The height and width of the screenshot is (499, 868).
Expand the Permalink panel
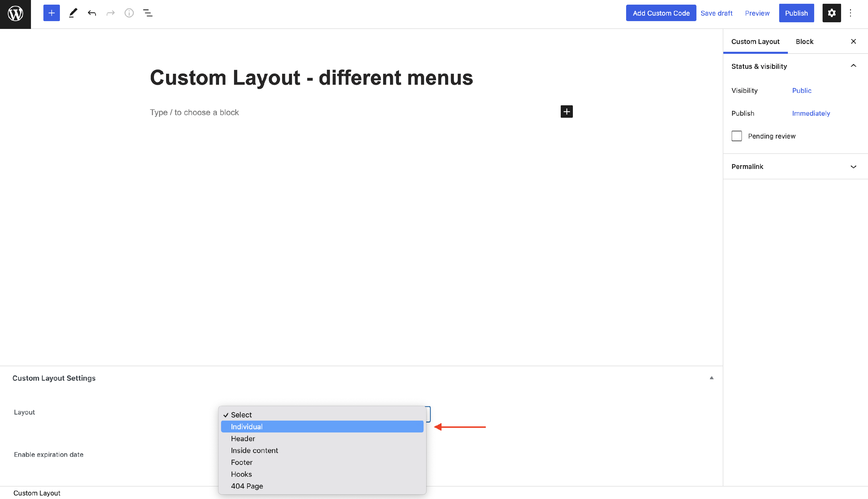tap(853, 167)
